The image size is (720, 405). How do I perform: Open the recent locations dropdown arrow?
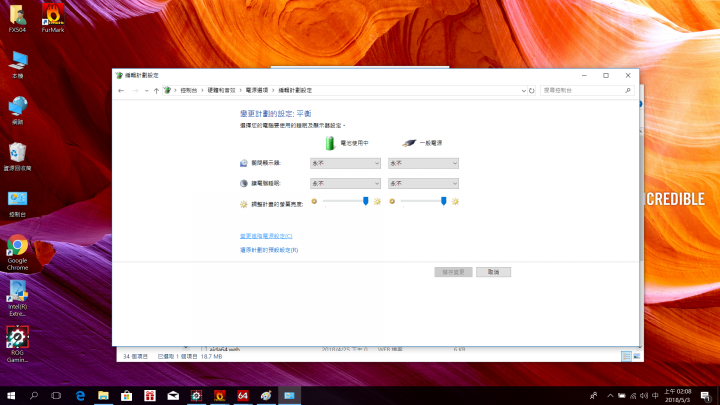tap(146, 90)
